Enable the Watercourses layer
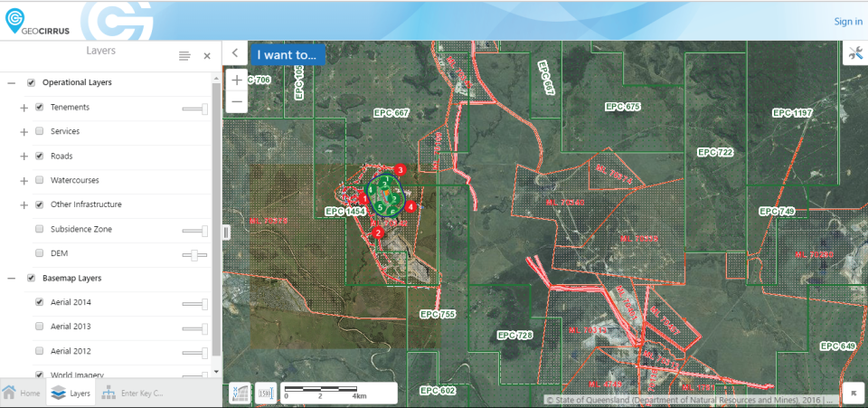The width and height of the screenshot is (868, 408). pyautogui.click(x=39, y=180)
